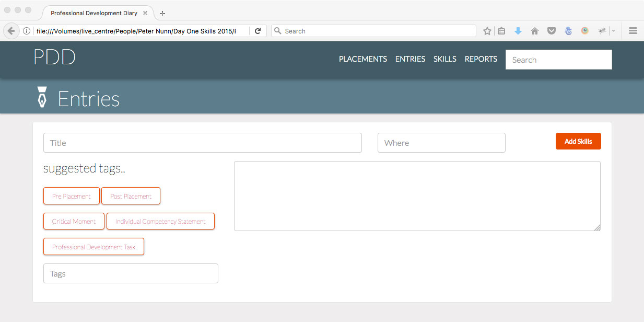Screen dimensions: 644x322
Task: Save page to Pocket icon
Action: (551, 31)
